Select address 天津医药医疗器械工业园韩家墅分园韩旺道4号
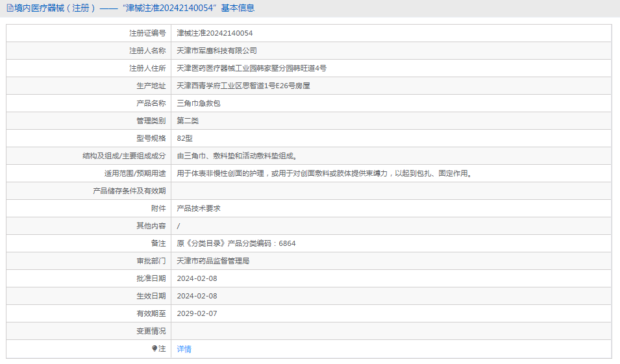Viewport: 620px width, 364px height. (x=251, y=68)
